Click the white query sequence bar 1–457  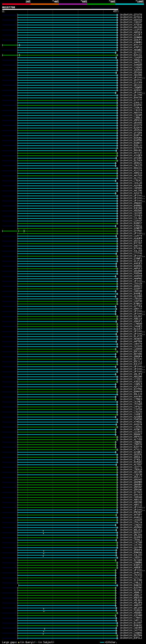coord(60,10)
